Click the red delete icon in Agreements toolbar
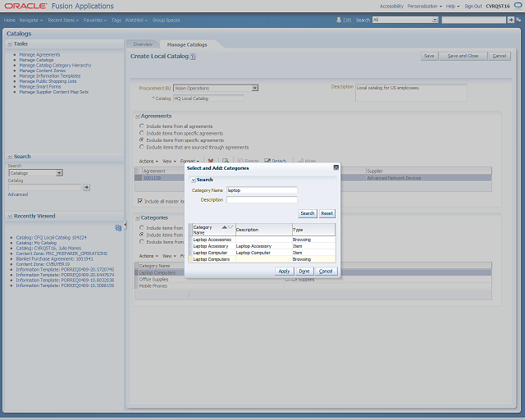The height and width of the screenshot is (420, 525). [x=211, y=161]
